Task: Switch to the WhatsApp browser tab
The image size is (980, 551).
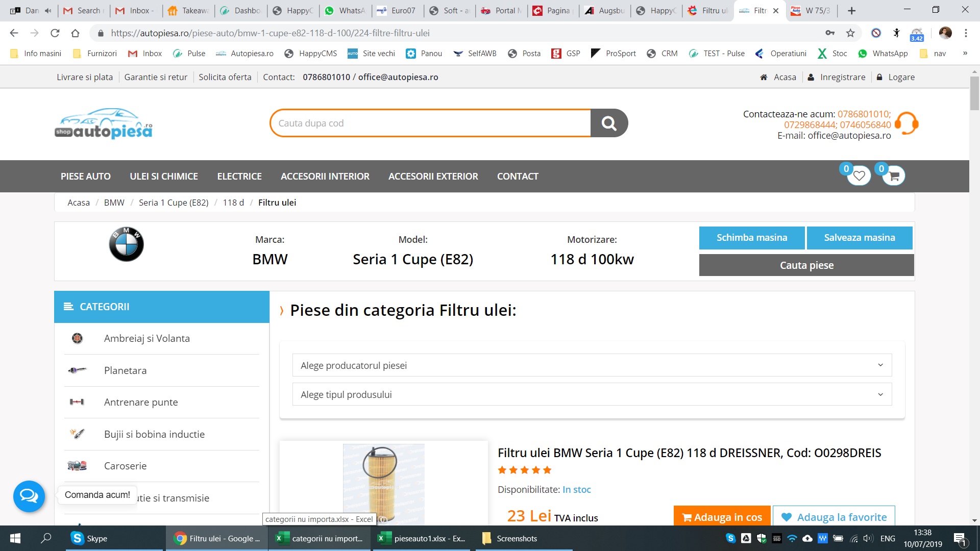Action: pos(346,11)
